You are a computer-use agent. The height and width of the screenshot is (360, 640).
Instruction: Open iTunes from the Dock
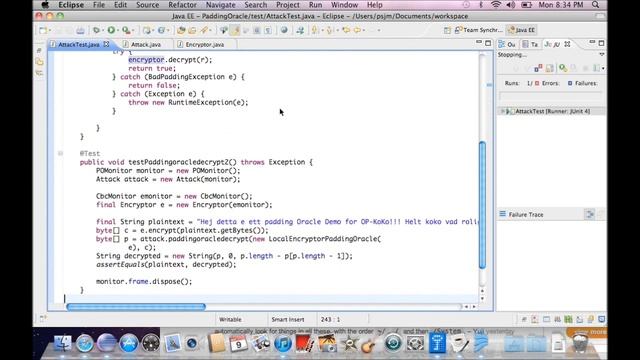[x=282, y=343]
